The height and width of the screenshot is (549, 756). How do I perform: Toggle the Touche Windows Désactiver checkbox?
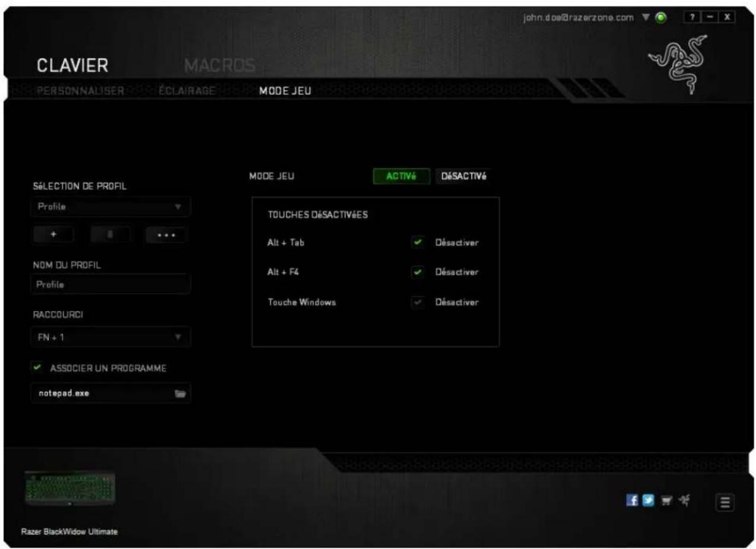[418, 302]
